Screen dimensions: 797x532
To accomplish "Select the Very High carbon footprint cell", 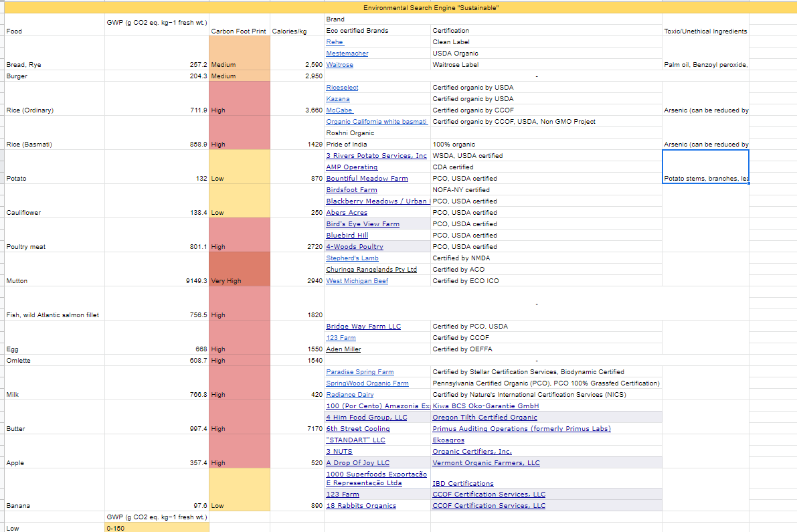I will 240,269.
